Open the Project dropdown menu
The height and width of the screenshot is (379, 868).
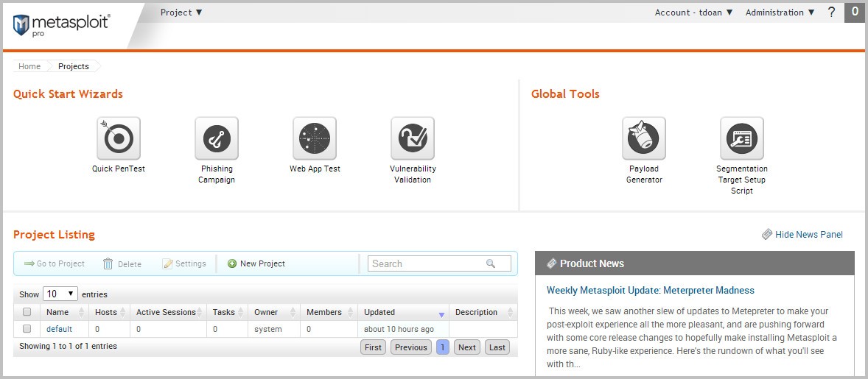181,13
